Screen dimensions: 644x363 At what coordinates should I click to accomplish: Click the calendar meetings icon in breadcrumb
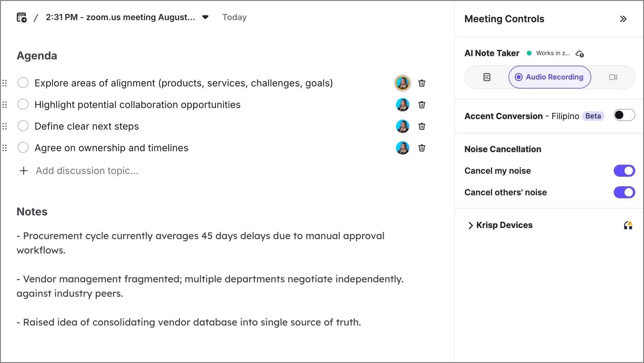22,17
